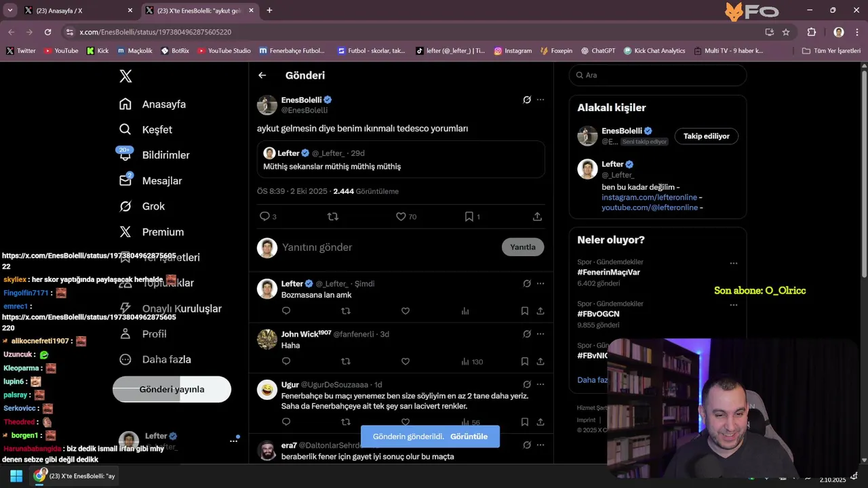Open more options on John Wick's comment

(x=540, y=333)
